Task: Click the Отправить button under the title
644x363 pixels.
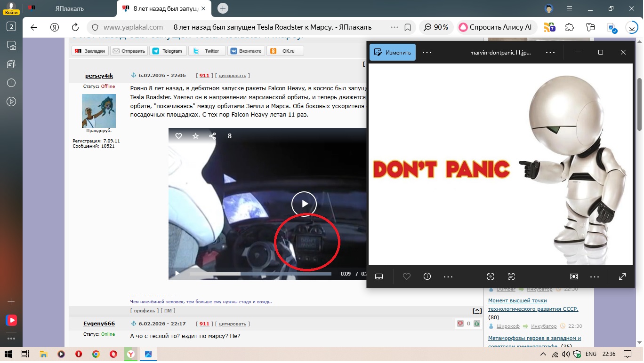Action: [129, 51]
